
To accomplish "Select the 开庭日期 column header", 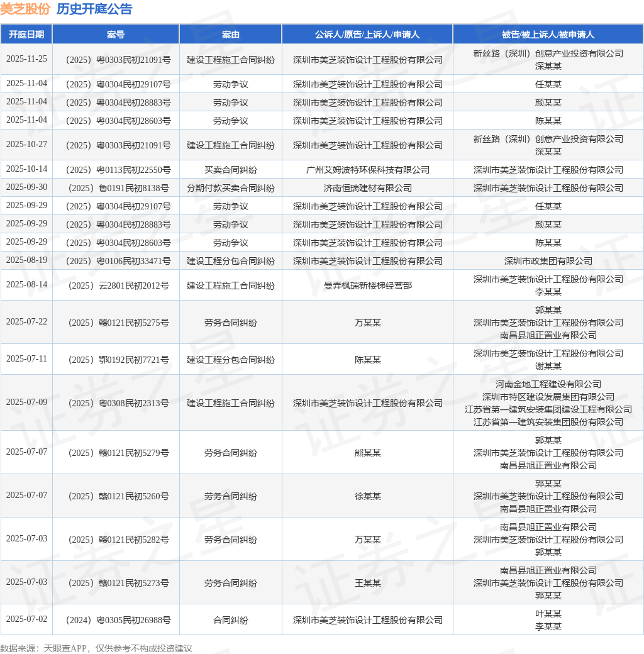I will pos(26,34).
